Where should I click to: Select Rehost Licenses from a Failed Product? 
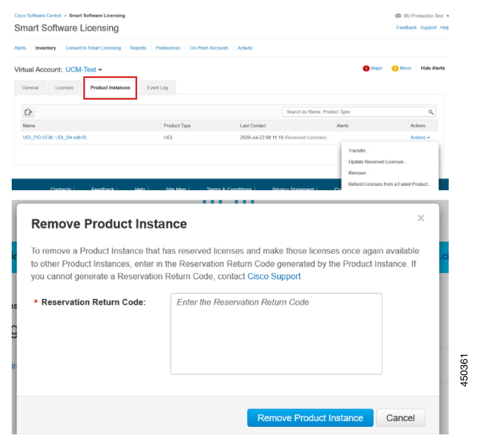tap(390, 184)
